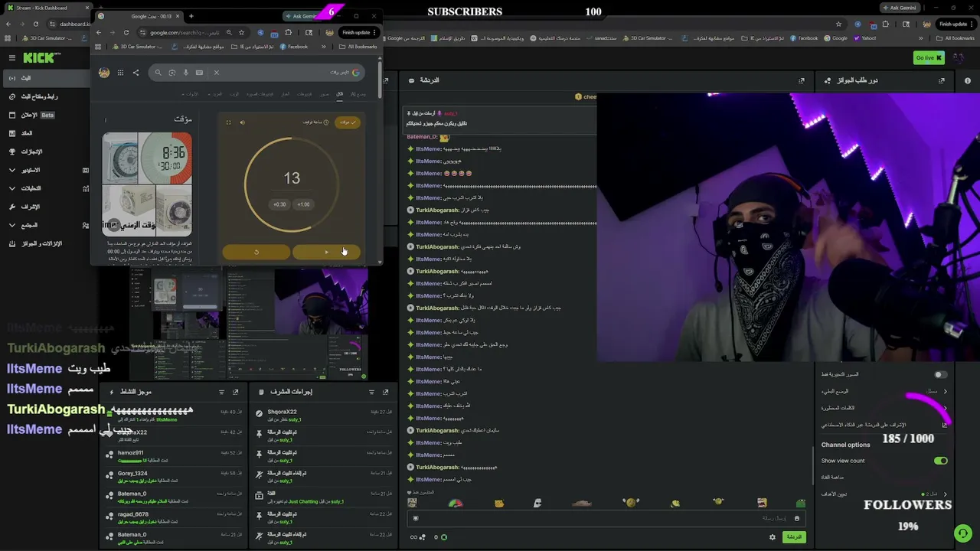The width and height of the screenshot is (980, 551).
Task: Open extensions puzzle icon in Google window
Action: coord(288,32)
